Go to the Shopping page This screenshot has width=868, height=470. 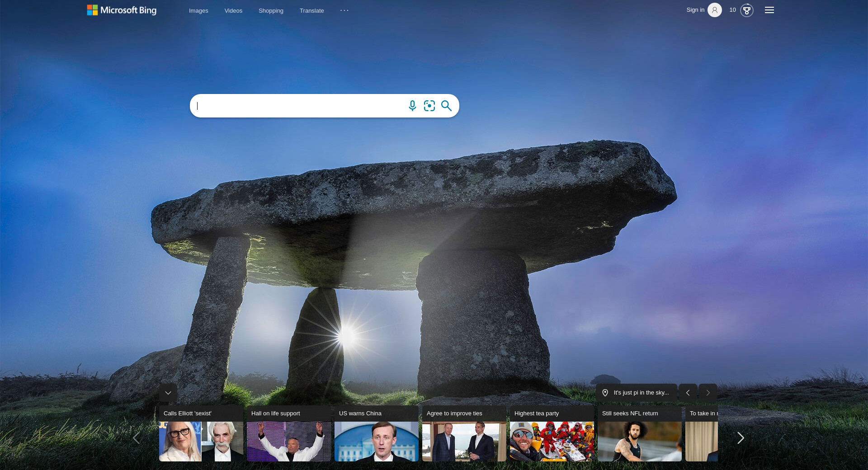[x=271, y=10]
